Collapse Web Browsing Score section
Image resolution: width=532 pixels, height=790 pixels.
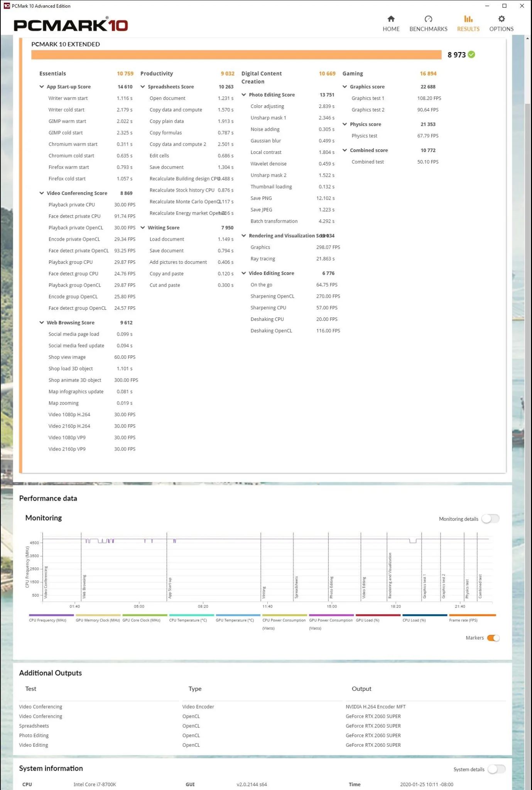(42, 322)
